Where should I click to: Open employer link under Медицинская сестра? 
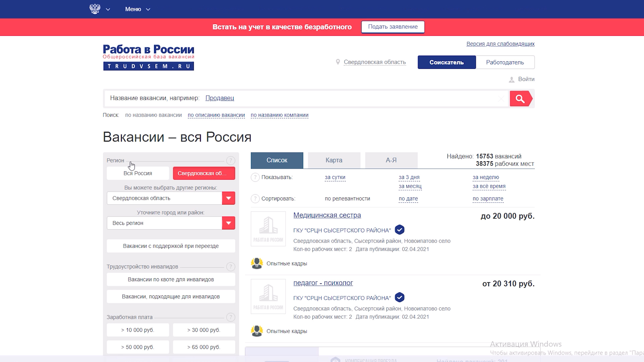click(x=342, y=230)
